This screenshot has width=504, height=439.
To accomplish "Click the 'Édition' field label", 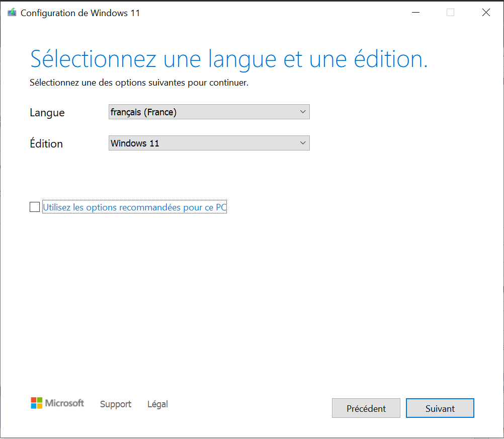I will (46, 143).
